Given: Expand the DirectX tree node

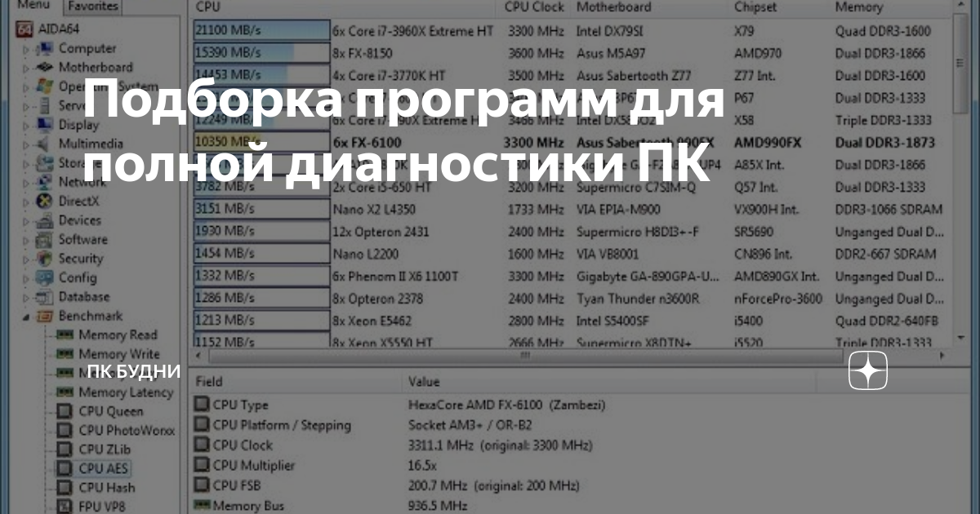Looking at the screenshot, I should point(26,202).
